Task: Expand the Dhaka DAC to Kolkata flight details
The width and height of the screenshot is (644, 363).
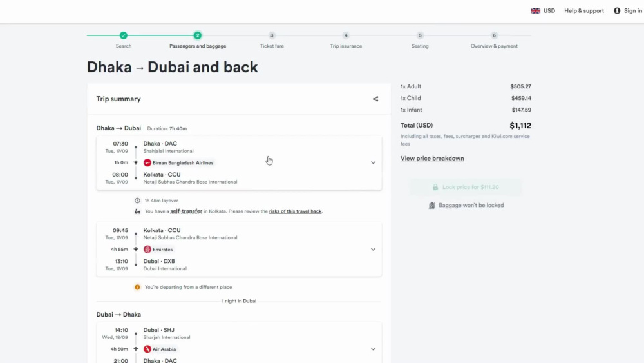Action: 373,162
